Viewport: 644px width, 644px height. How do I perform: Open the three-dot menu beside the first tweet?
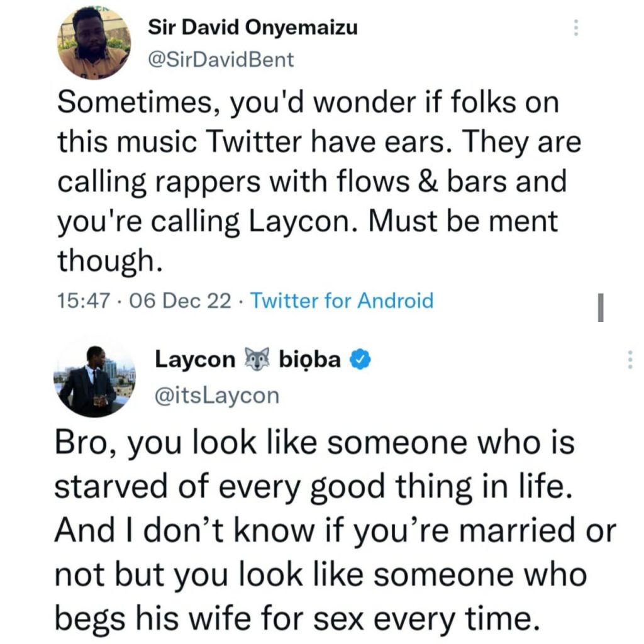click(576, 27)
